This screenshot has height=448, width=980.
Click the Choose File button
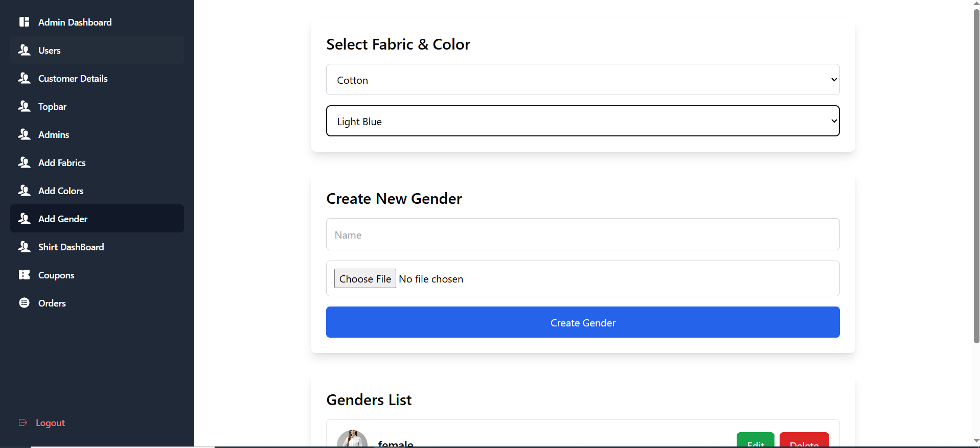pos(365,279)
